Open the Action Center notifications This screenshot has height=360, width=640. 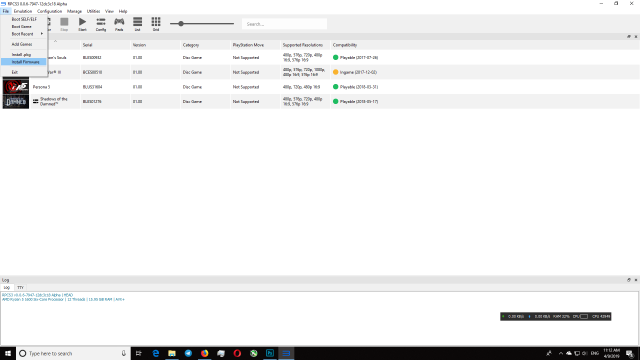630,353
